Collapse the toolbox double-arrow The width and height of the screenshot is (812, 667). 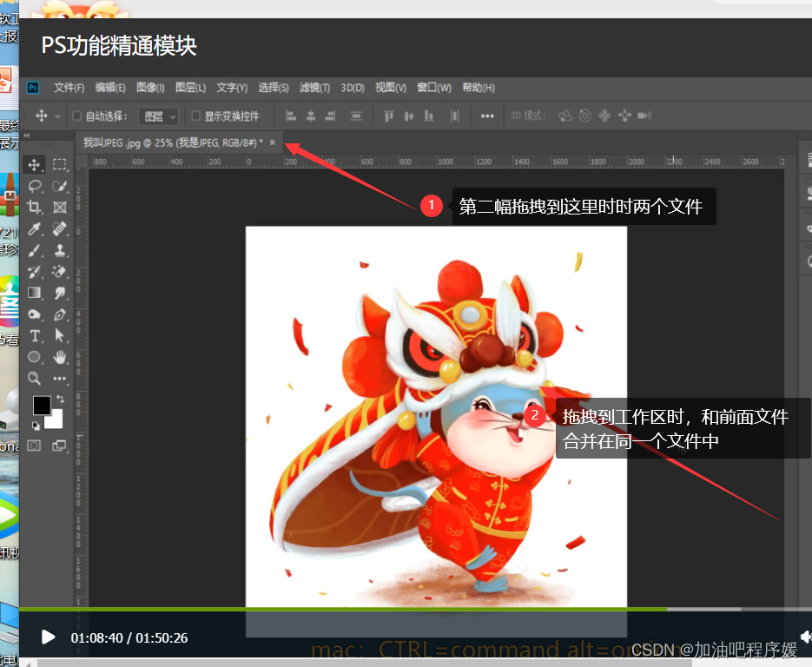point(26,135)
